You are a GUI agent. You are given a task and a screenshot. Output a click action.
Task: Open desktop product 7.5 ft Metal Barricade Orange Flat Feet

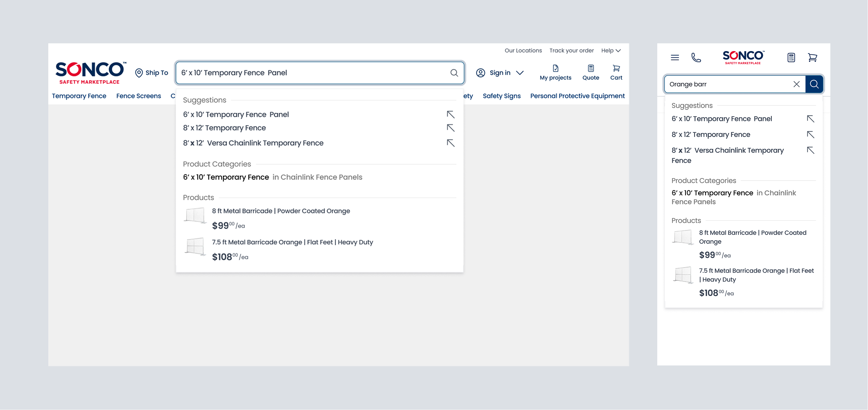click(x=292, y=242)
